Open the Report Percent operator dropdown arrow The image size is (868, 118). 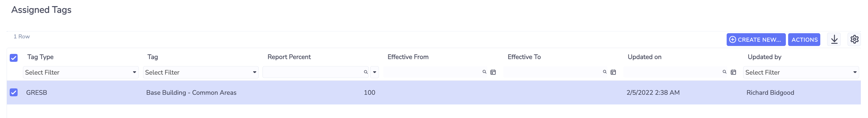pyautogui.click(x=374, y=72)
